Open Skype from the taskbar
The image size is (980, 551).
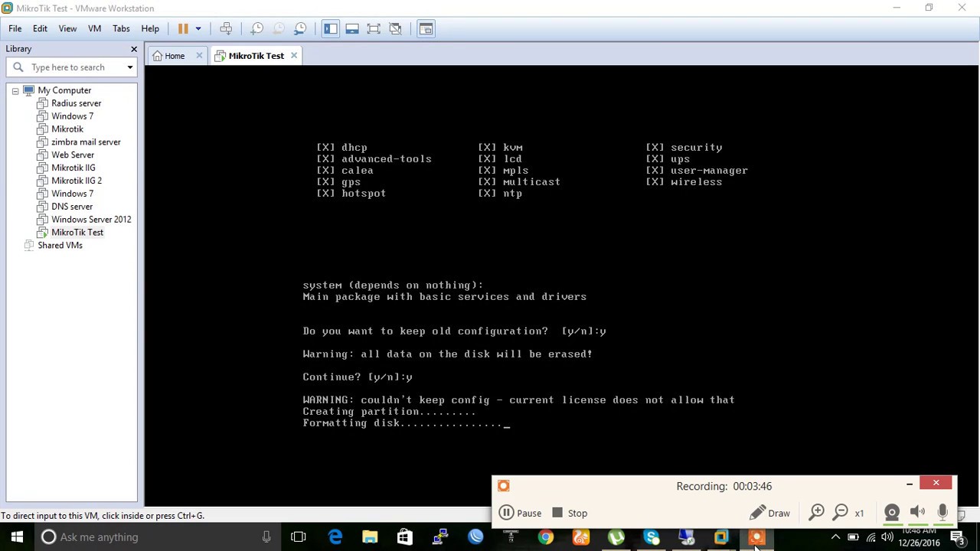(x=652, y=537)
